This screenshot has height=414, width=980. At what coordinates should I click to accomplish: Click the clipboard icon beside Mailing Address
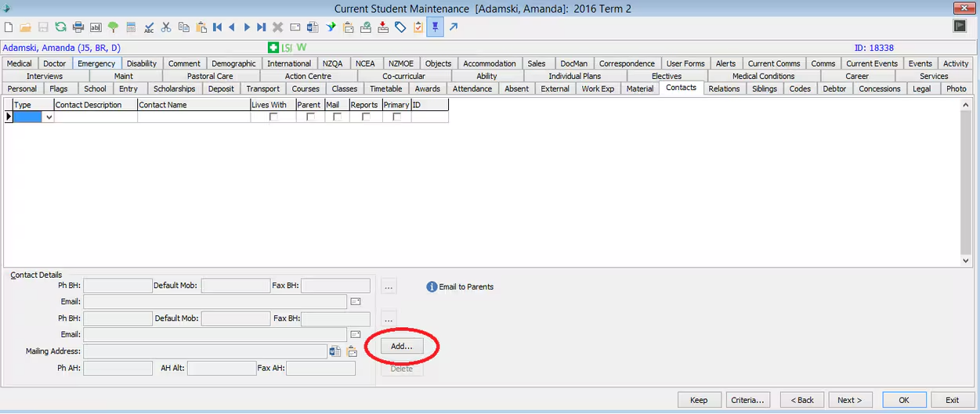352,351
